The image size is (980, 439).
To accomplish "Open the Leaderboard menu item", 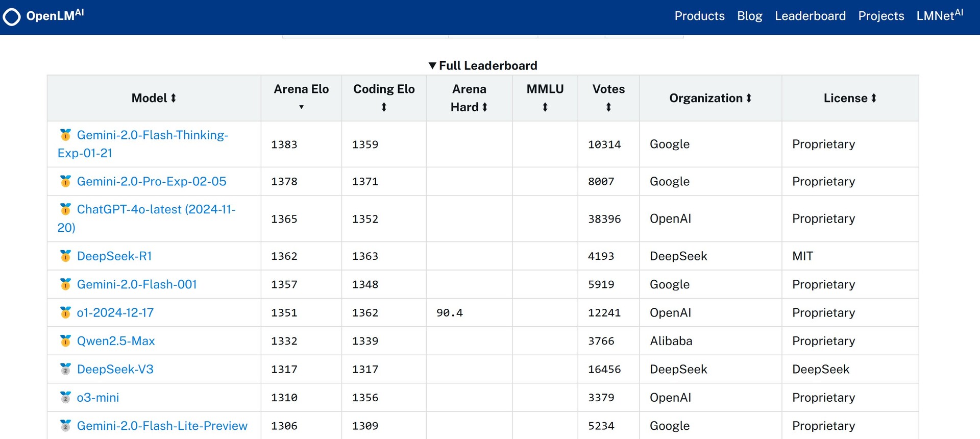I will [x=810, y=16].
